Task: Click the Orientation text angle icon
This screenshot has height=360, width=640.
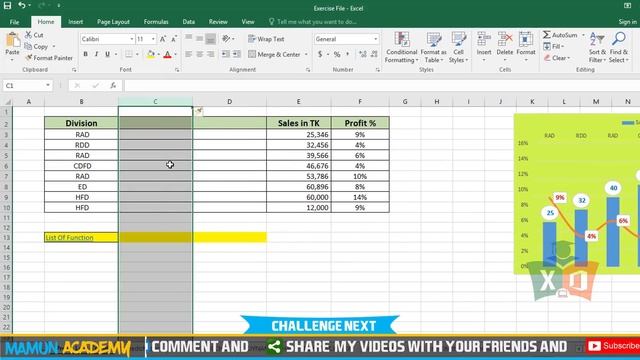Action: [226, 39]
